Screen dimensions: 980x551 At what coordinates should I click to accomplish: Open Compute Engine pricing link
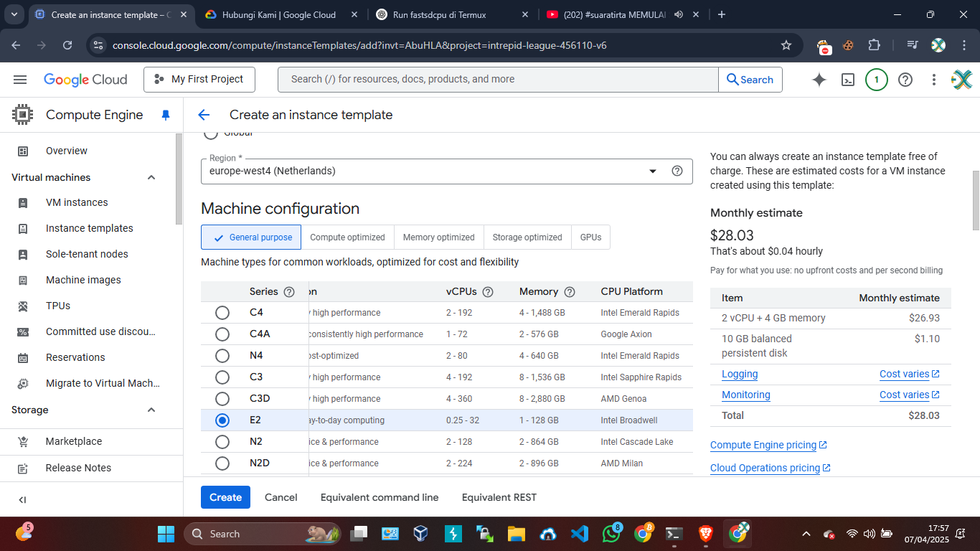tap(768, 445)
